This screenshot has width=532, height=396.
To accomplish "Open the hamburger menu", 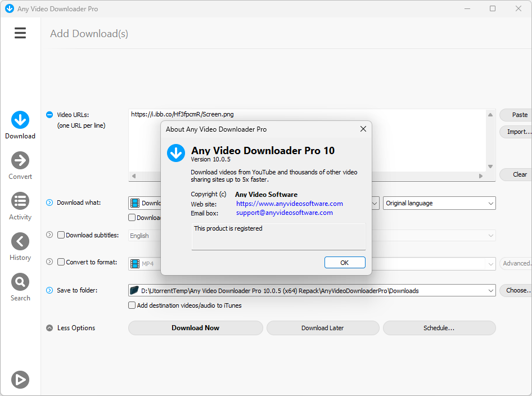I will click(20, 33).
